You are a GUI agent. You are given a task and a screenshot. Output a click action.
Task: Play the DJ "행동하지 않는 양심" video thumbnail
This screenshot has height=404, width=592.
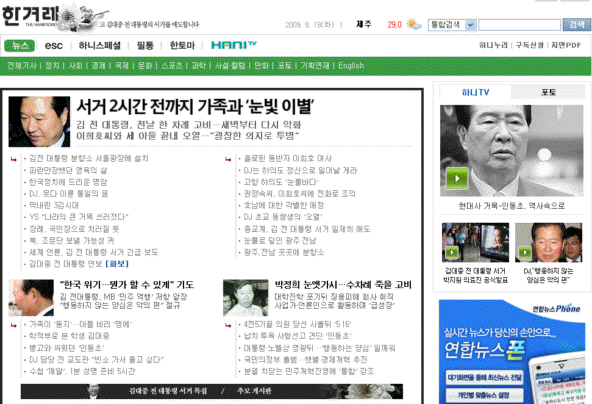point(525,252)
